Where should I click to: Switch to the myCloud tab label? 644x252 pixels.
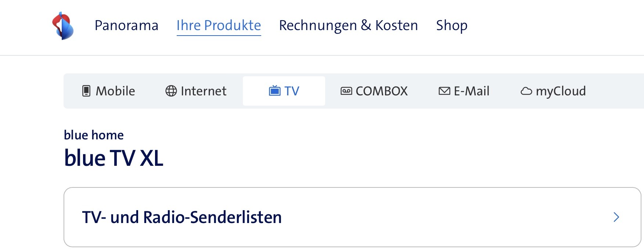[x=561, y=91]
